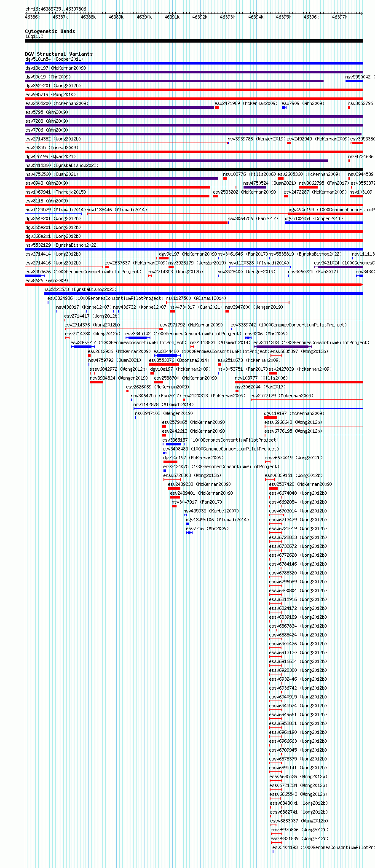
Task: Open variant nsv5522573 (ByrskaBishop2022)
Action: pyautogui.click(x=80, y=289)
